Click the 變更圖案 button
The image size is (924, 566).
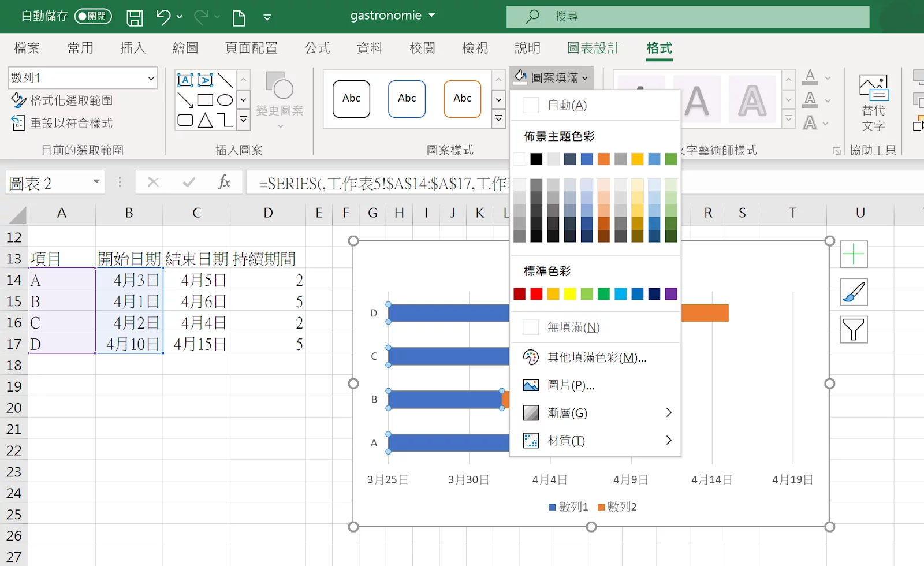click(x=280, y=100)
